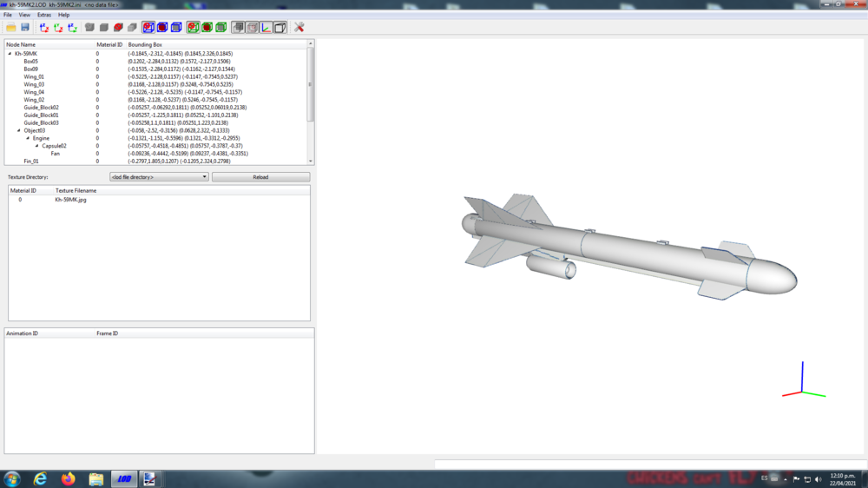Click the node tree scrollbar down arrow
The height and width of the screenshot is (488, 868).
(311, 162)
